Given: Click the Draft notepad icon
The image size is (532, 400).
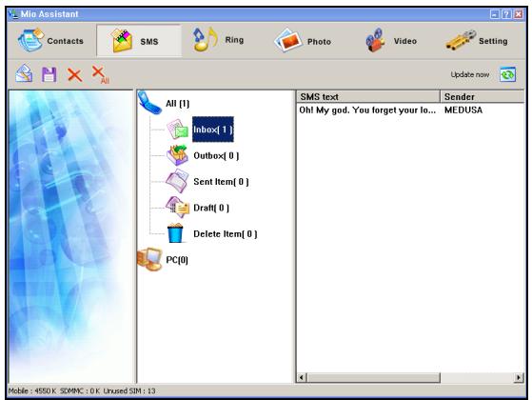Looking at the screenshot, I should pos(177,207).
